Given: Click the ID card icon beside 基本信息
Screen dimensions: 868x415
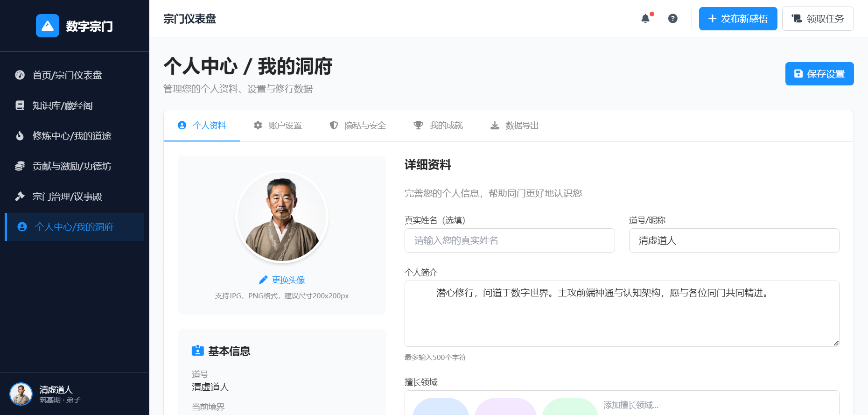Looking at the screenshot, I should 198,351.
